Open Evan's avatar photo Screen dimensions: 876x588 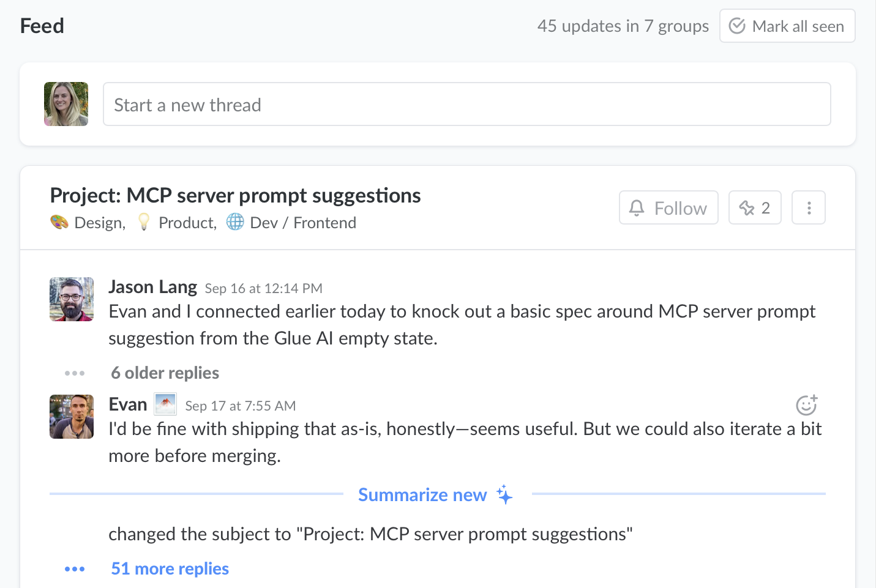(x=72, y=417)
